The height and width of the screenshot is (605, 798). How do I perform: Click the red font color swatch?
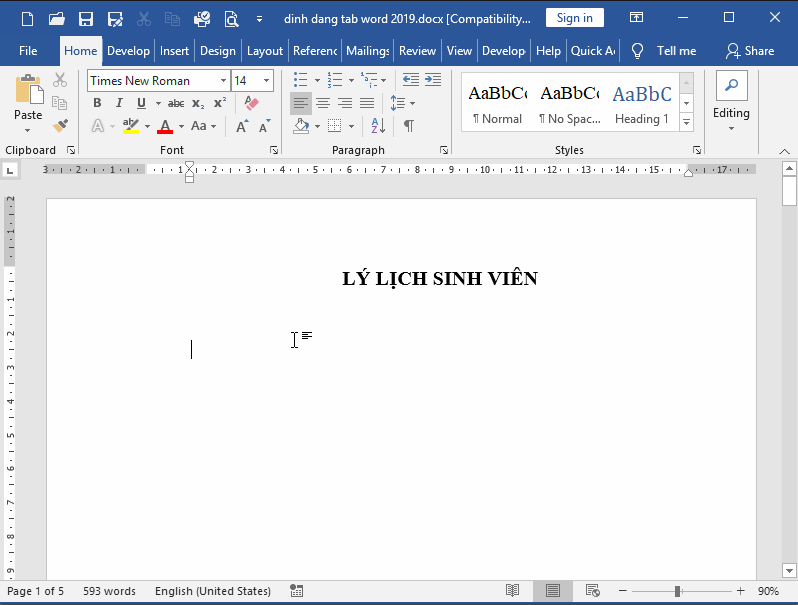(165, 126)
